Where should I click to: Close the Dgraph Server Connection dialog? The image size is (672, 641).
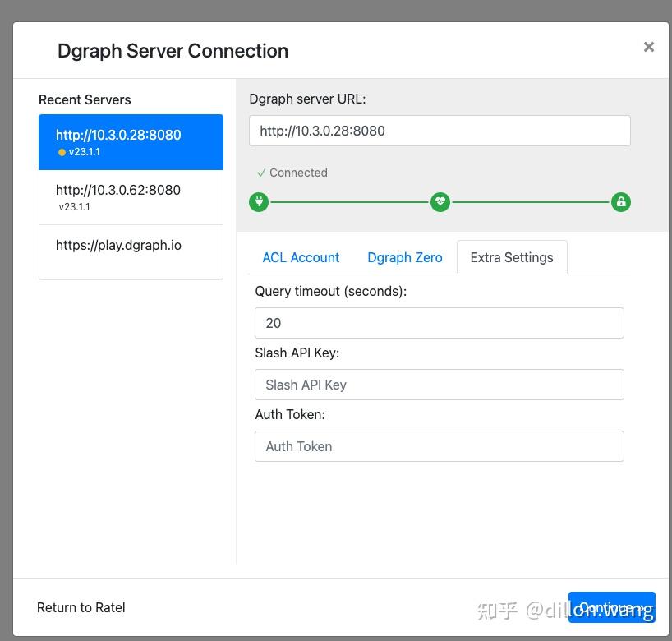tap(649, 47)
